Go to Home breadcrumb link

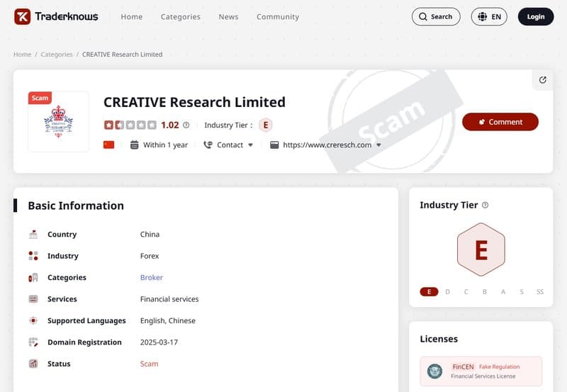(x=23, y=55)
